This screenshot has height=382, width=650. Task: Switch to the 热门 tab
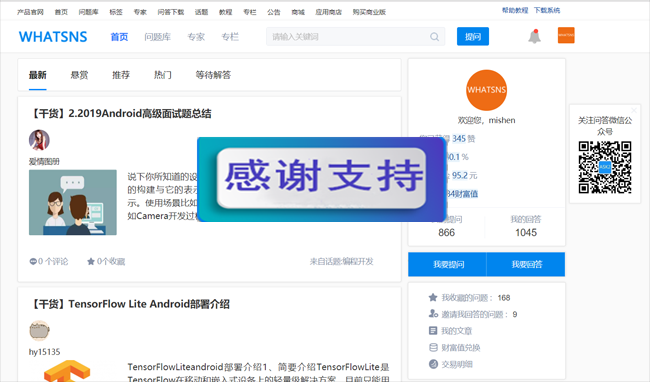(x=162, y=75)
